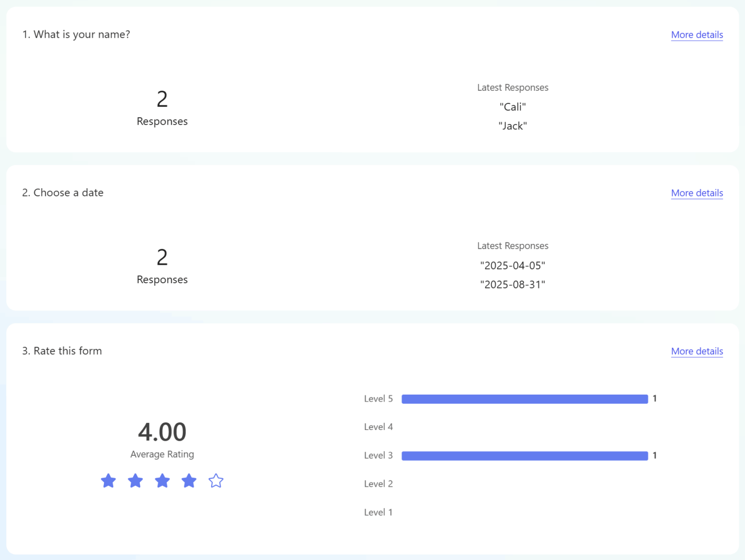This screenshot has width=745, height=560.
Task: Select the question title What is your name
Action: pos(76,34)
